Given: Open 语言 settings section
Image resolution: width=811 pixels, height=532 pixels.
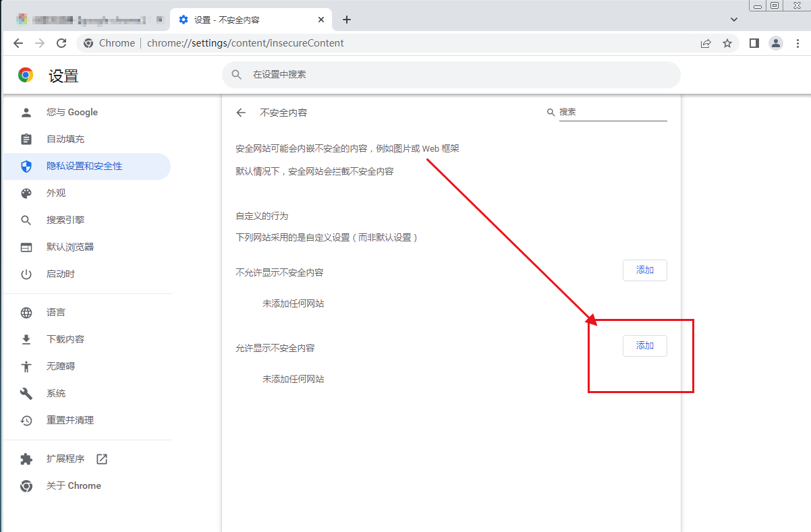Looking at the screenshot, I should [87, 312].
